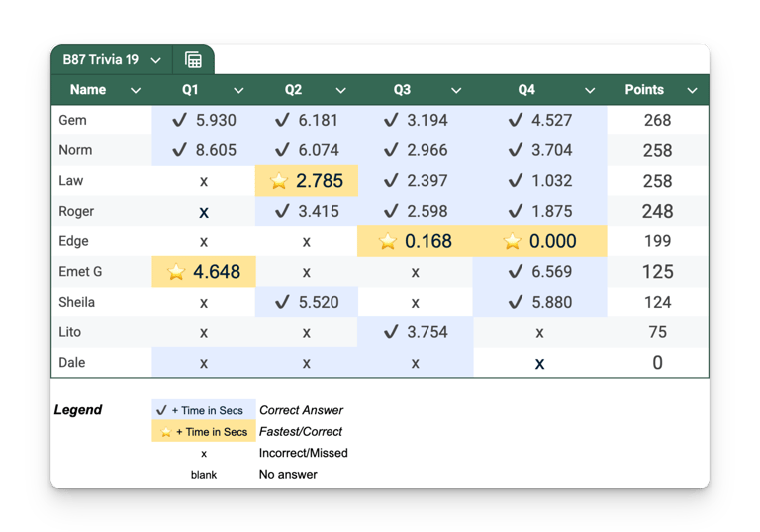Open the Name column dropdown
The image size is (760, 532).
[x=136, y=91]
